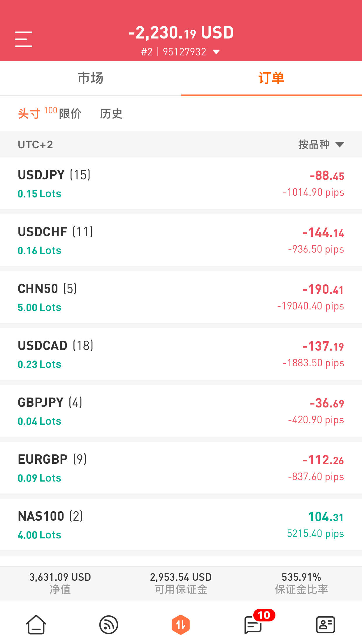Tap the orange trade arrows icon
This screenshot has height=644, width=362.
181,625
